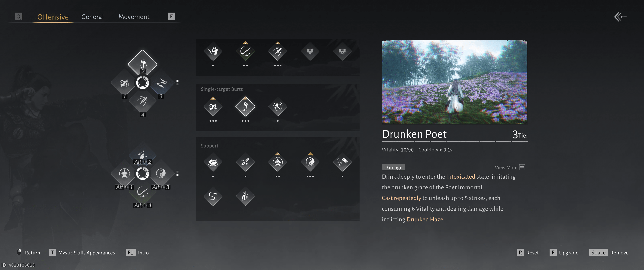
Task: Switch to the General tab
Action: 93,17
